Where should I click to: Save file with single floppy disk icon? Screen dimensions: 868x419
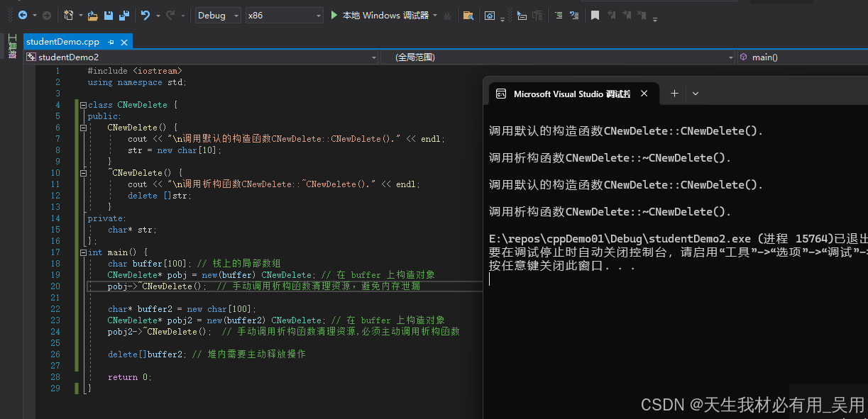[109, 15]
